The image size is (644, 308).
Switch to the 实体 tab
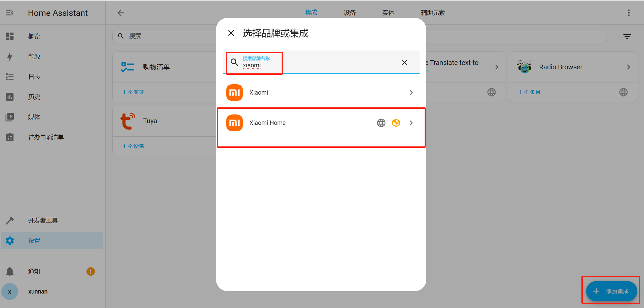point(388,13)
